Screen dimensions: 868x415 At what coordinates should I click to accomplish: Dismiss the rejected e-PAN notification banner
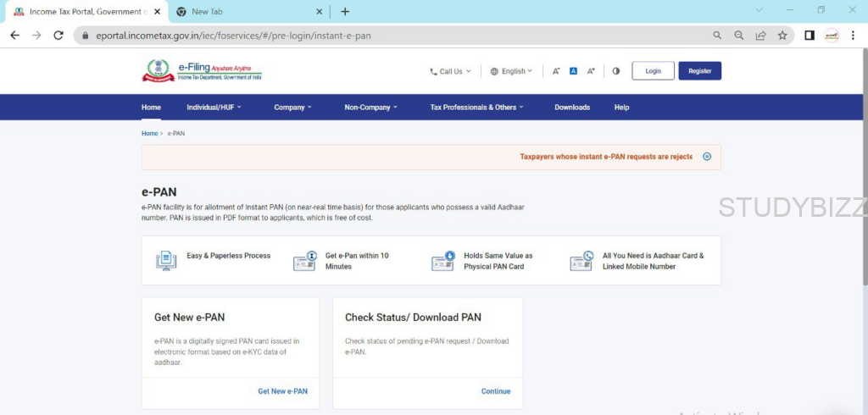click(x=707, y=157)
